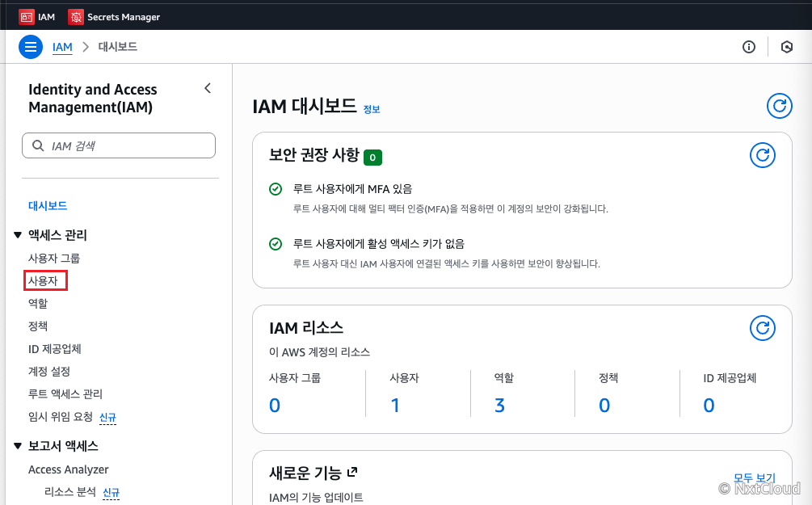812x505 pixels.
Task: Click the 새로운 기능 heading
Action: click(x=305, y=473)
